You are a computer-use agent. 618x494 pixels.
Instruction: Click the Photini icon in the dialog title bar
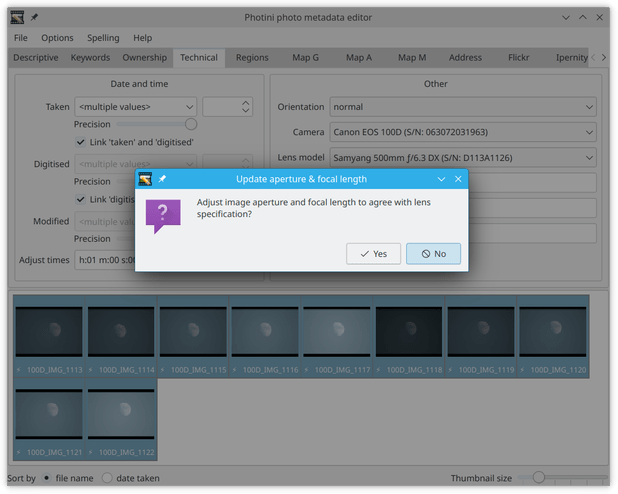tap(145, 179)
